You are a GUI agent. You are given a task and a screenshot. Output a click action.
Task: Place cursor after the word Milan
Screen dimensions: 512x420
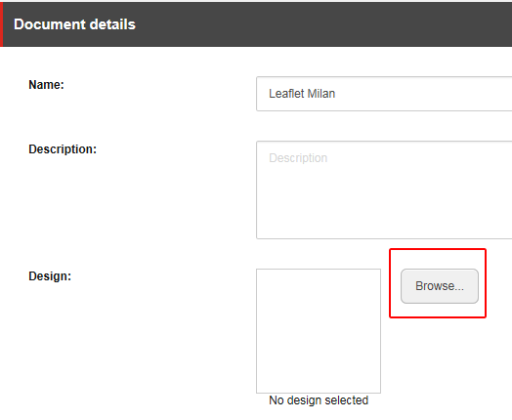tap(336, 94)
